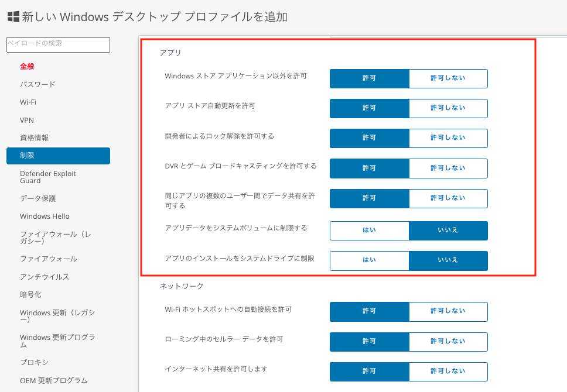
Task: Allow ローミング中のセルラー データ
Action: [x=369, y=342]
